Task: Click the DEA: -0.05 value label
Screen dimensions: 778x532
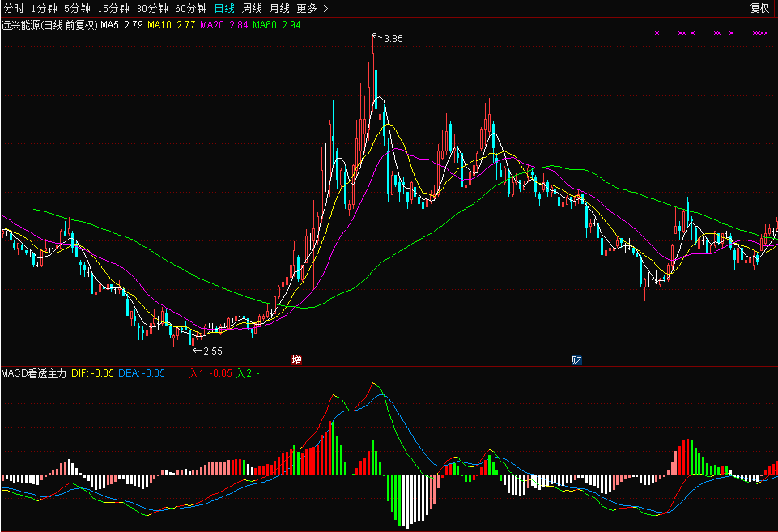Action: (142, 373)
